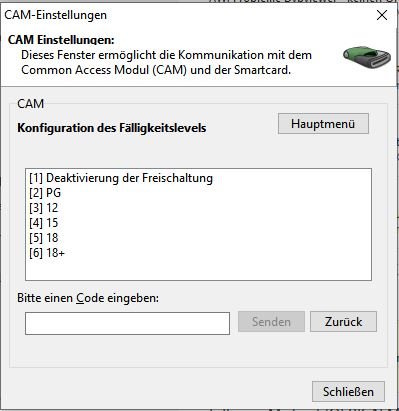Select the [2] PG rating entry
399x411 pixels.
click(45, 193)
